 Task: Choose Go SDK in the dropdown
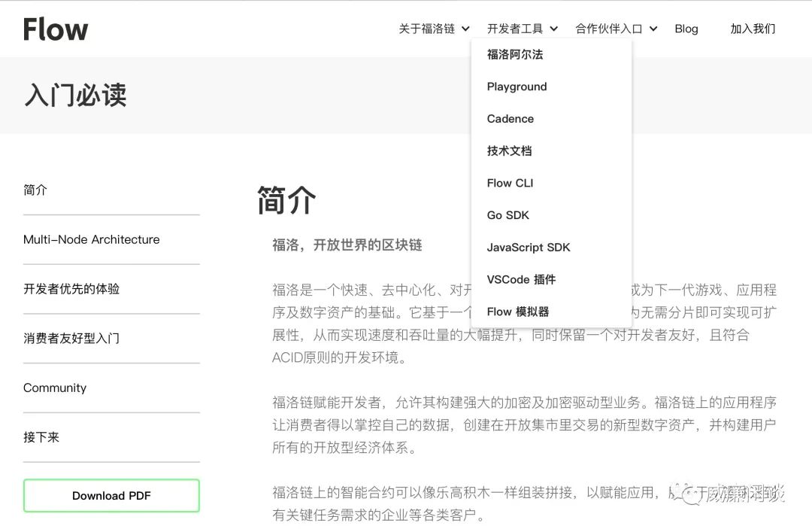[x=508, y=215]
